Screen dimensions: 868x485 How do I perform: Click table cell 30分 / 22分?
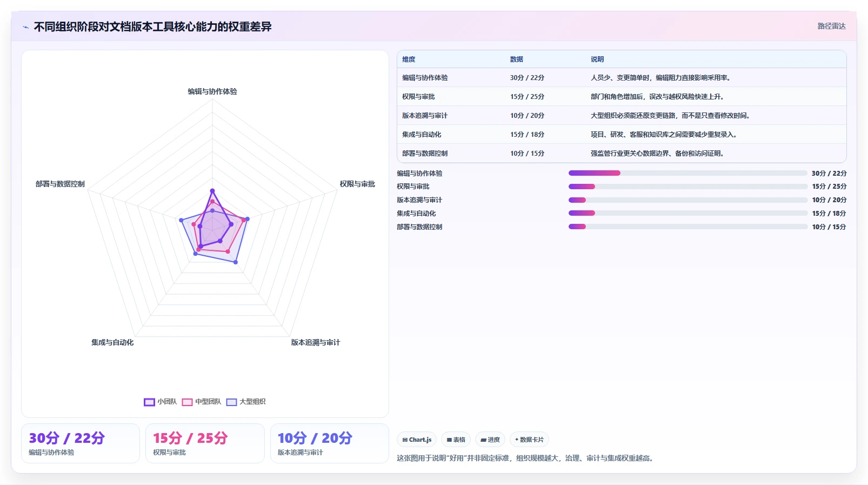(527, 78)
